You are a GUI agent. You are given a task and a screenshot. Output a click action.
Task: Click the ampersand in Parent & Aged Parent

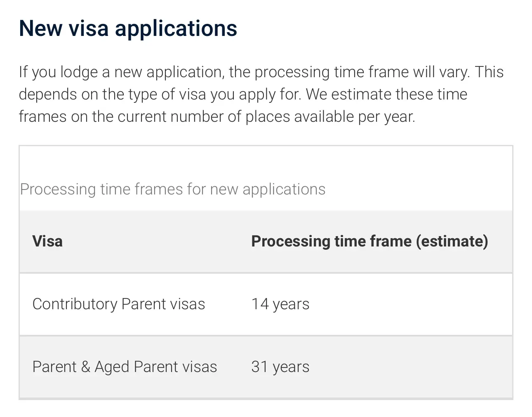point(86,367)
